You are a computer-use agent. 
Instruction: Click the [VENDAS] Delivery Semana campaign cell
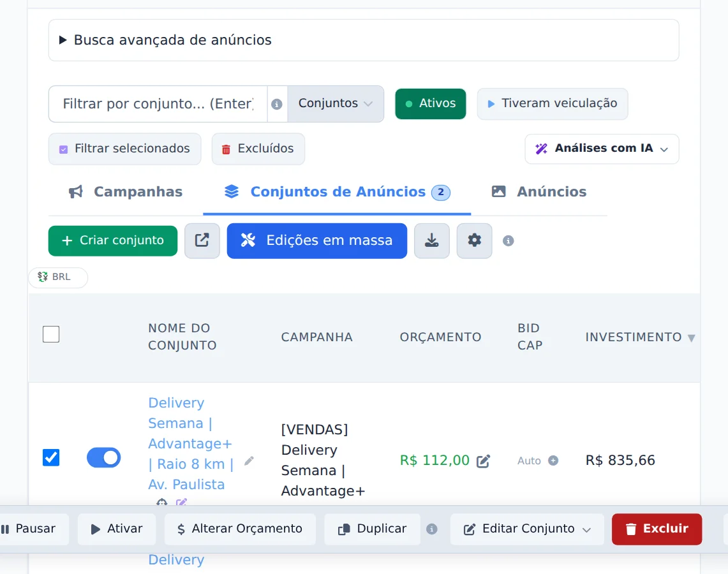click(323, 460)
